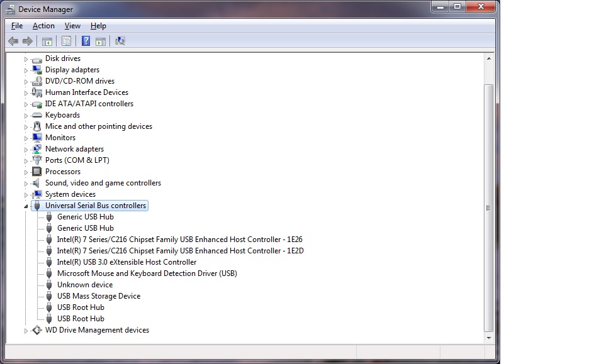Open the File menu
Image resolution: width=604 pixels, height=364 pixels.
coord(17,26)
